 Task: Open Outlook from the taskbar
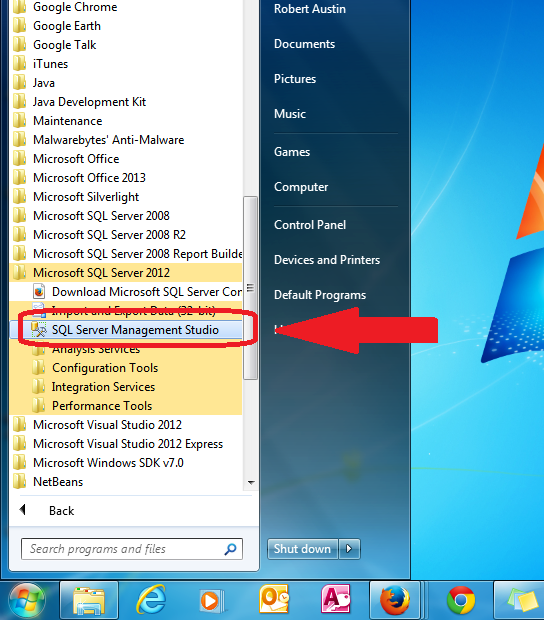click(274, 600)
